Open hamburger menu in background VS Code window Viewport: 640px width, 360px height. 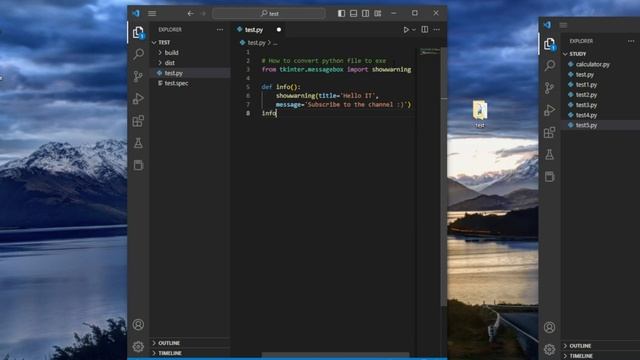(x=563, y=25)
